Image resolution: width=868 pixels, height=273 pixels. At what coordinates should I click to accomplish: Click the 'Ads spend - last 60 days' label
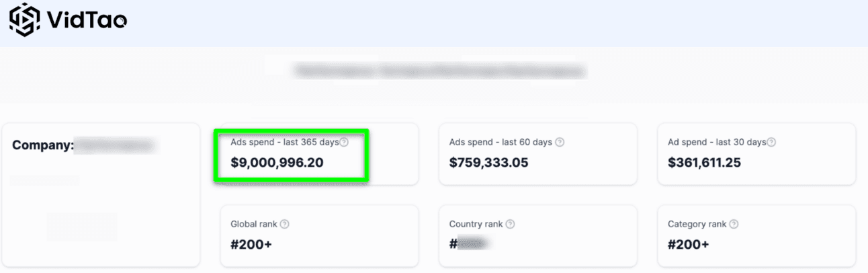click(x=501, y=142)
